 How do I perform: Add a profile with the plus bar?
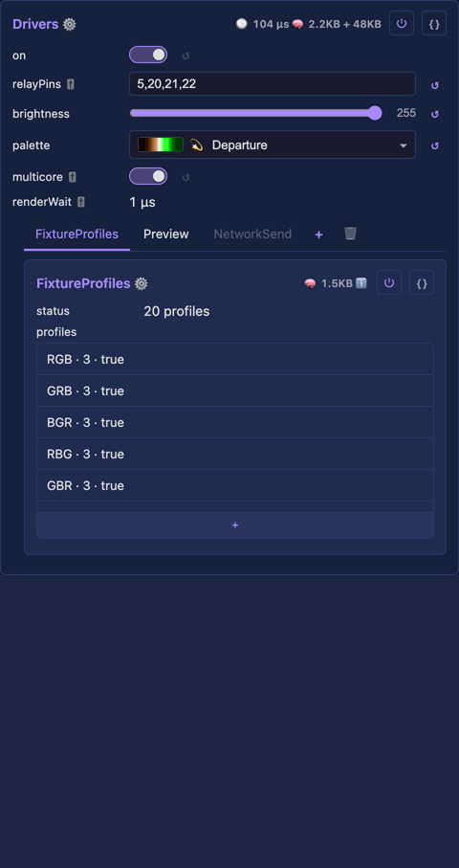235,524
